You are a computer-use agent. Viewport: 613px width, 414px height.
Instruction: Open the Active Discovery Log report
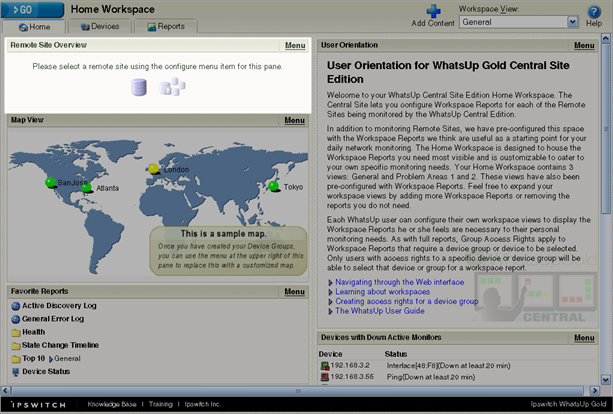tap(59, 306)
